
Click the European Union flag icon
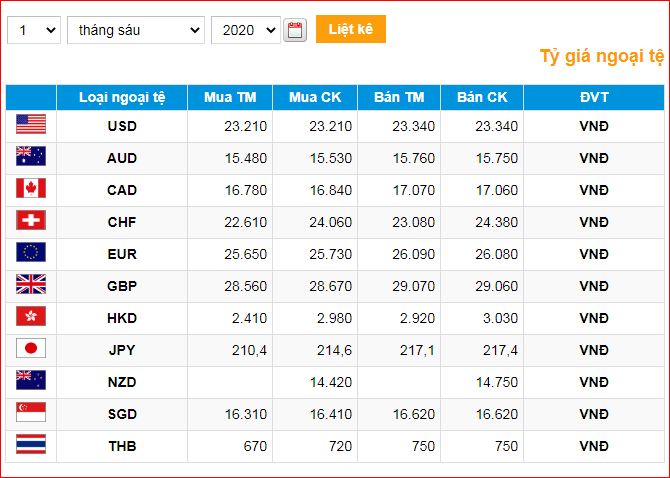pos(31,252)
